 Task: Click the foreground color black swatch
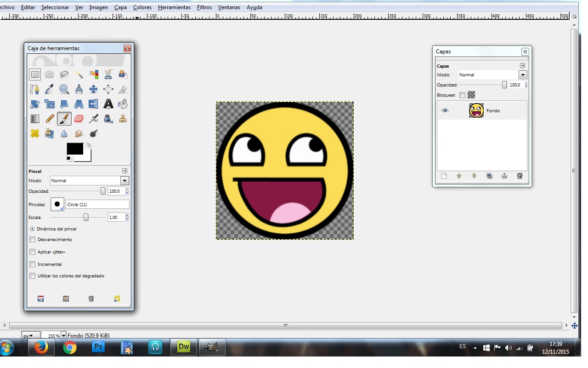pyautogui.click(x=74, y=149)
